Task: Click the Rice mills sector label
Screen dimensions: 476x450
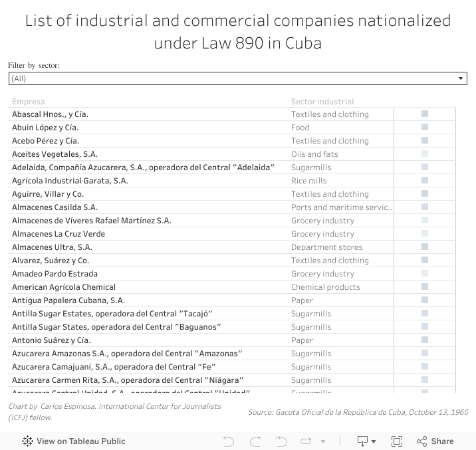Action: [x=308, y=181]
